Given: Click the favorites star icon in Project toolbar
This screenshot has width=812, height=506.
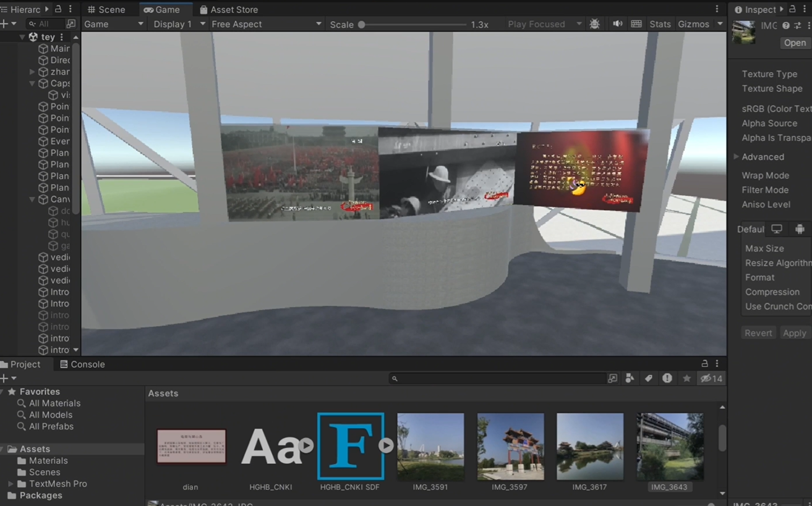Looking at the screenshot, I should (x=686, y=378).
